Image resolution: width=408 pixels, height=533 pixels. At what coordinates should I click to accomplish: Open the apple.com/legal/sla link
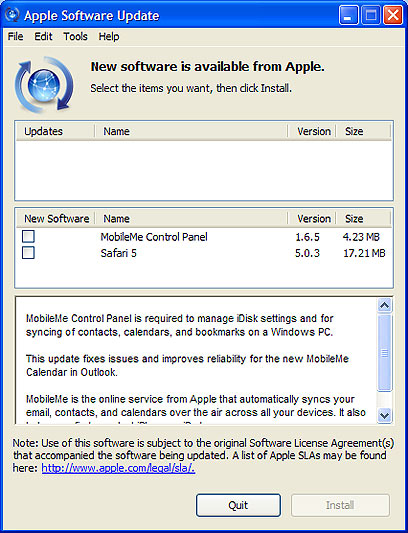click(118, 468)
